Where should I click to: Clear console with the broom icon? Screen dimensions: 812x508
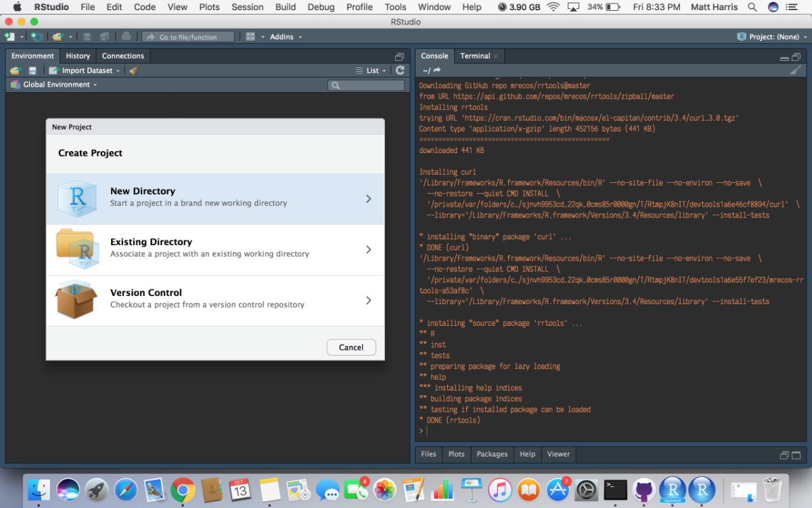(x=795, y=70)
